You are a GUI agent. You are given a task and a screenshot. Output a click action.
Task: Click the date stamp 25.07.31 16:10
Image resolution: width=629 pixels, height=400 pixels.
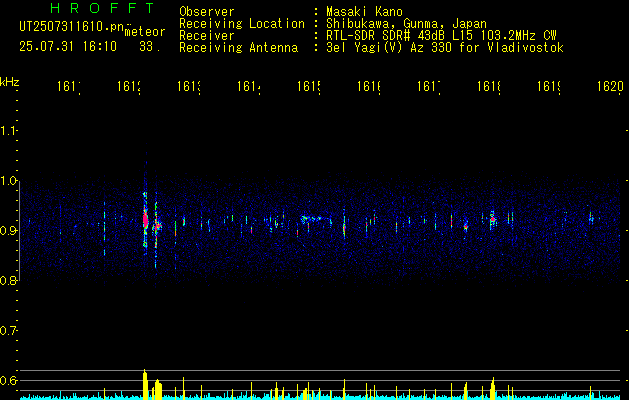68,47
